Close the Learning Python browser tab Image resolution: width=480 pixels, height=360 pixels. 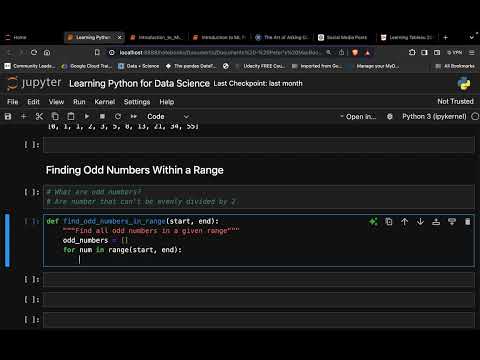120,37
